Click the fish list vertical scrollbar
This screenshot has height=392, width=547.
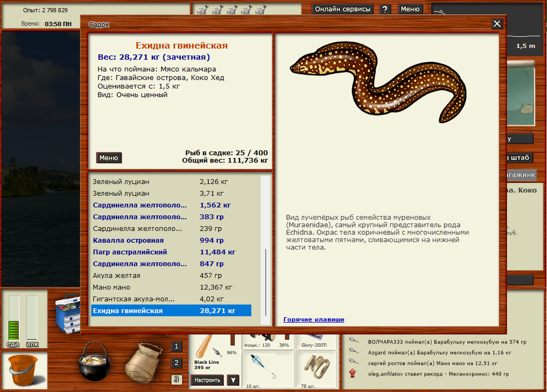[x=266, y=279]
